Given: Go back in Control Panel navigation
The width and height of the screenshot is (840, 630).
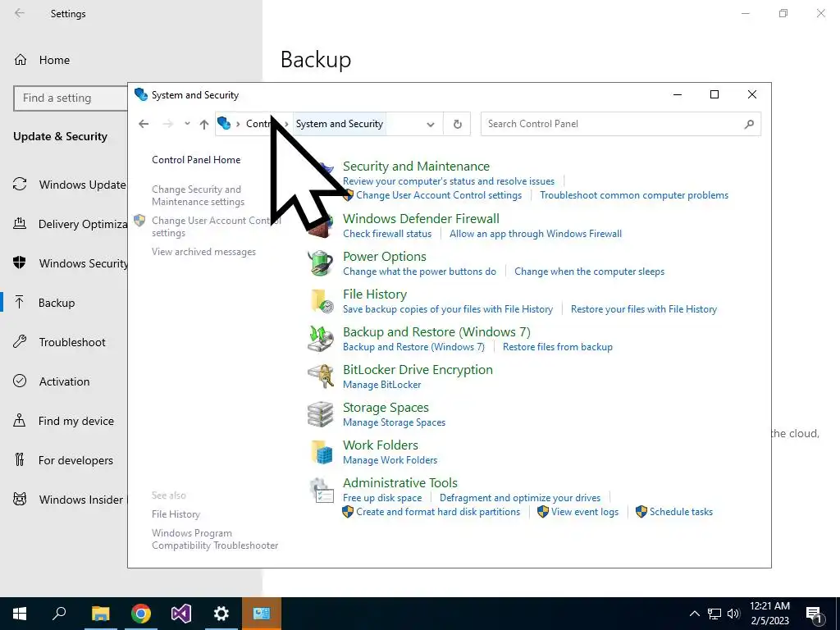Looking at the screenshot, I should 144,124.
